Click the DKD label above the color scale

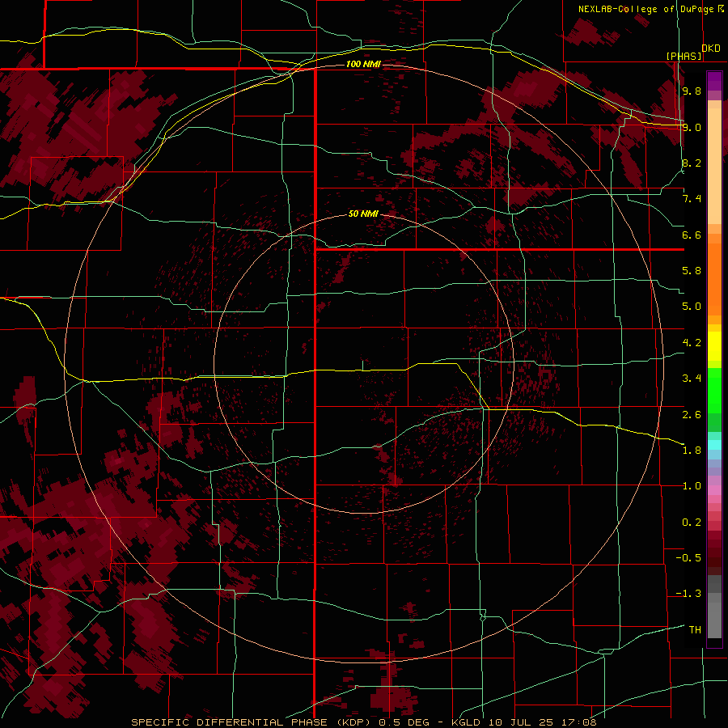pos(711,49)
